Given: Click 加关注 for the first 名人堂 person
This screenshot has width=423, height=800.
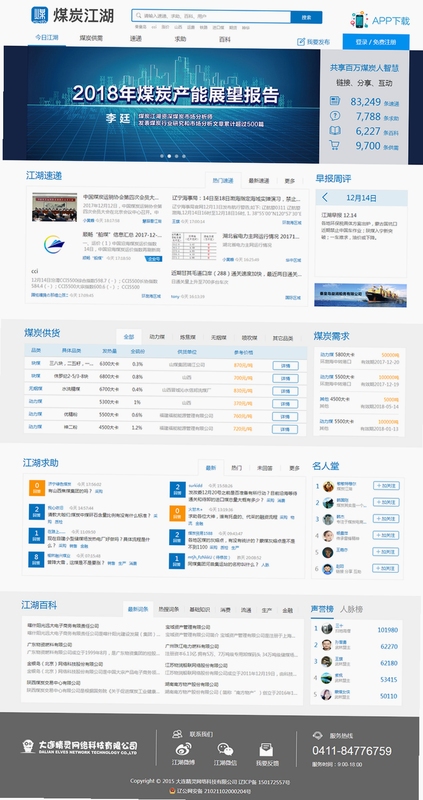Looking at the screenshot, I should [386, 485].
